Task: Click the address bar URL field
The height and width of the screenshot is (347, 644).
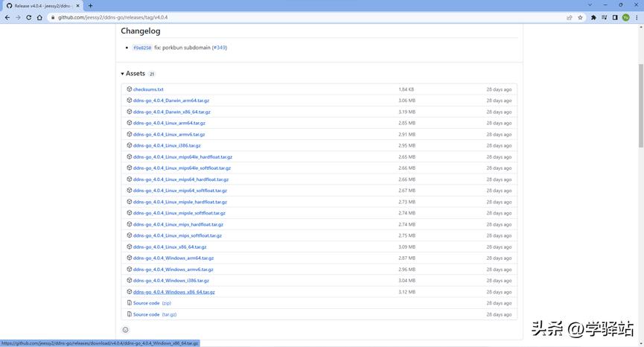Action: [x=298, y=17]
